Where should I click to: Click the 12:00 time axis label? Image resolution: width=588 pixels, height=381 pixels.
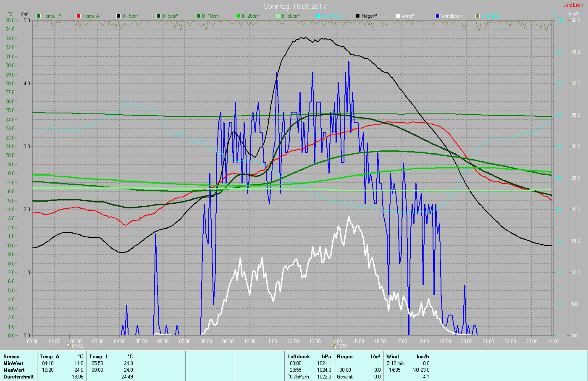click(x=293, y=342)
